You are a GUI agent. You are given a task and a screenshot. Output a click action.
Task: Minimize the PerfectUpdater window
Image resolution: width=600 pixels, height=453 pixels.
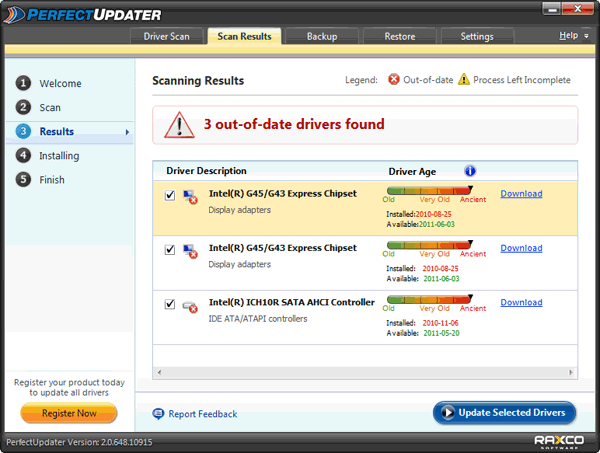[x=552, y=9]
